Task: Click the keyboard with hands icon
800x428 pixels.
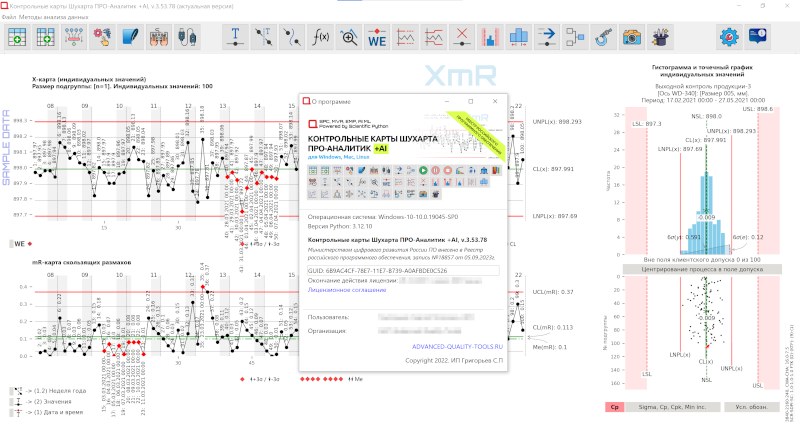Action: [x=159, y=37]
